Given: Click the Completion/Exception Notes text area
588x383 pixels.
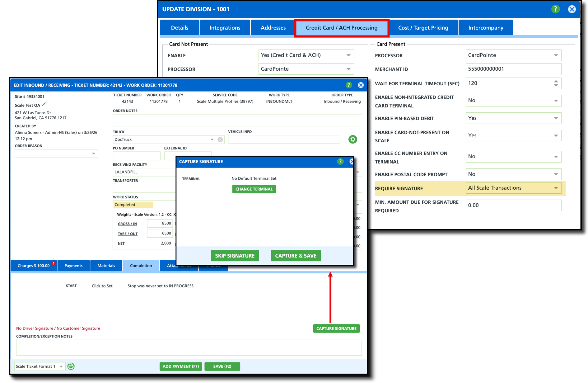Looking at the screenshot, I should point(189,348).
